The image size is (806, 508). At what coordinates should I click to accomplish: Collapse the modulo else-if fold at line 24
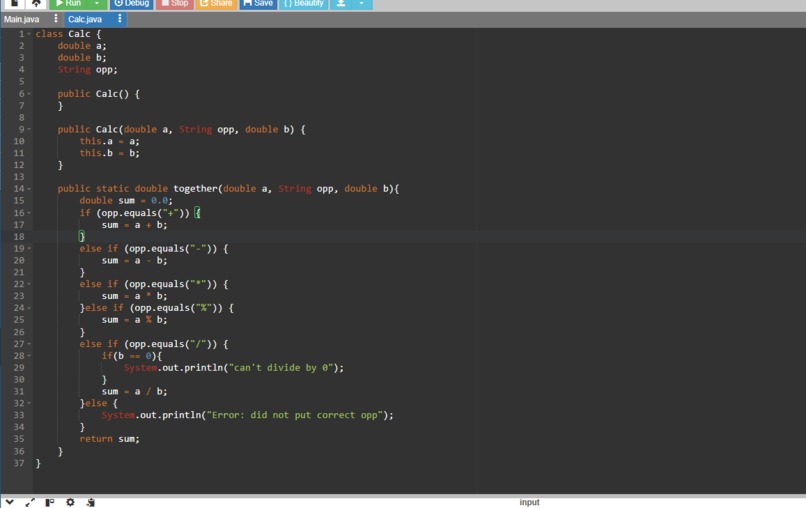click(29, 308)
